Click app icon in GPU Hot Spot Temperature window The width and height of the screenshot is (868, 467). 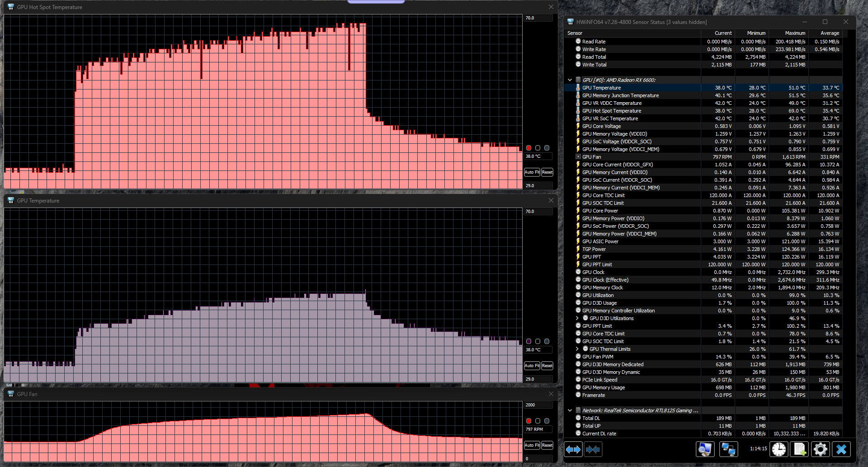pyautogui.click(x=11, y=7)
